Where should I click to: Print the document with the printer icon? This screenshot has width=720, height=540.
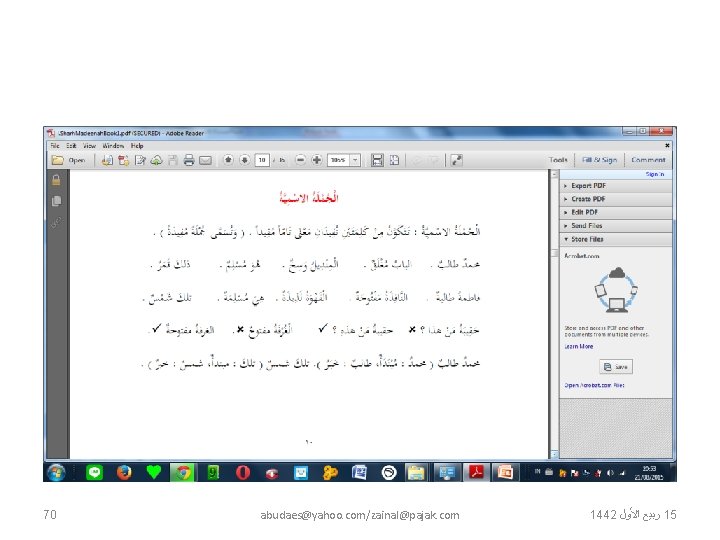(x=189, y=160)
